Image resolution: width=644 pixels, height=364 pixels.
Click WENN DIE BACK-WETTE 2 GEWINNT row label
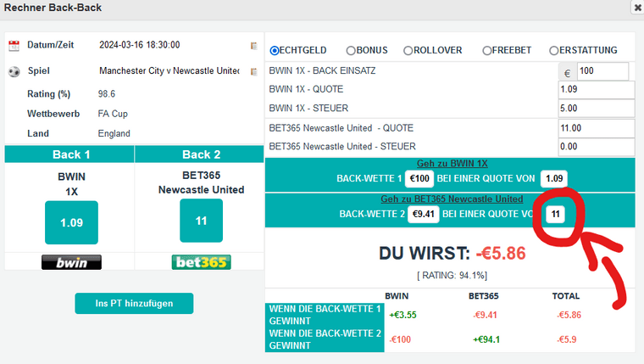(325, 339)
